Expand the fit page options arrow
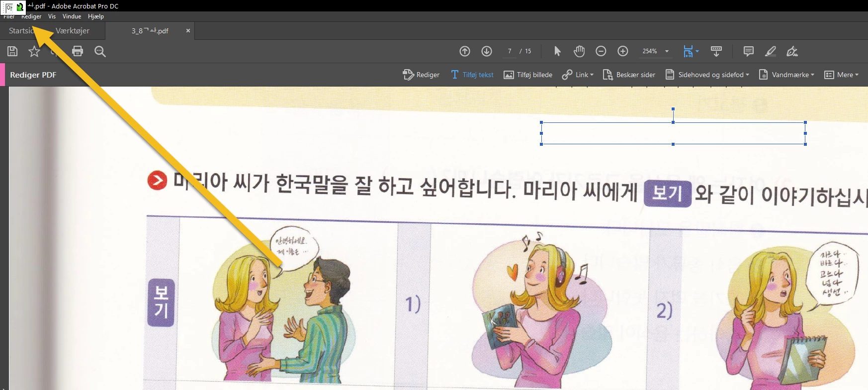Image resolution: width=868 pixels, height=390 pixels. [697, 51]
